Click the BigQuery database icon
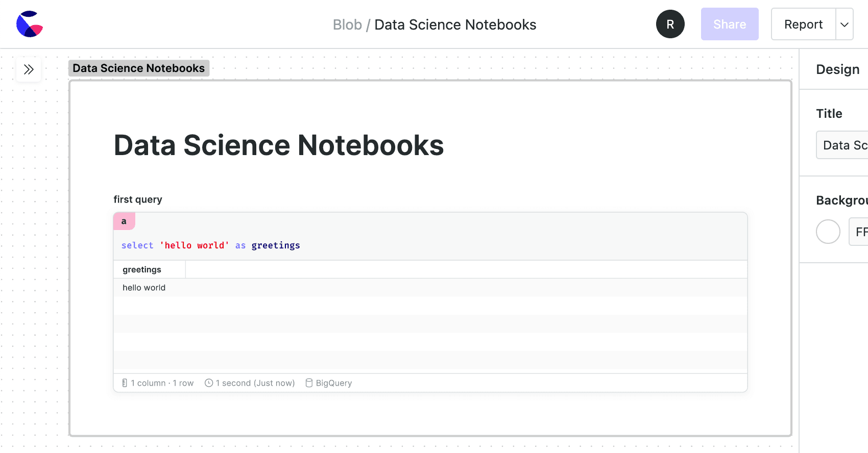 (309, 383)
